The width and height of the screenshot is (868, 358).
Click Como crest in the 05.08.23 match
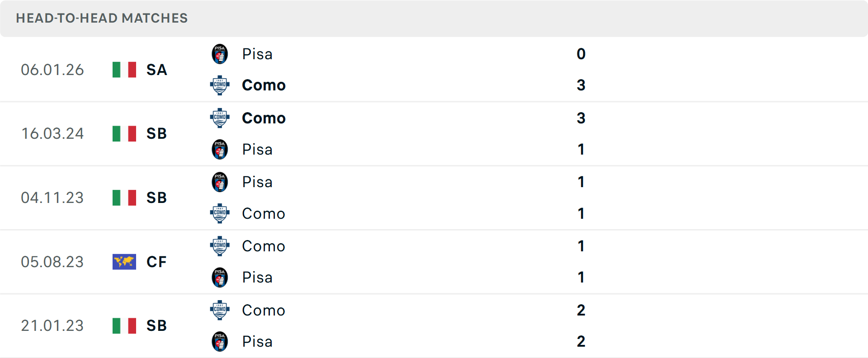(220, 246)
